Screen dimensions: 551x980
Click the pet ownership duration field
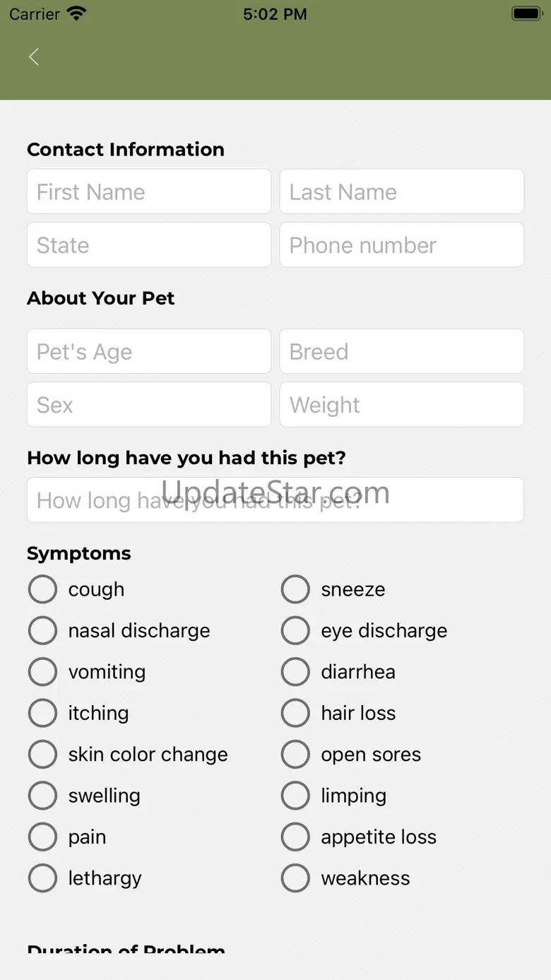tap(275, 500)
